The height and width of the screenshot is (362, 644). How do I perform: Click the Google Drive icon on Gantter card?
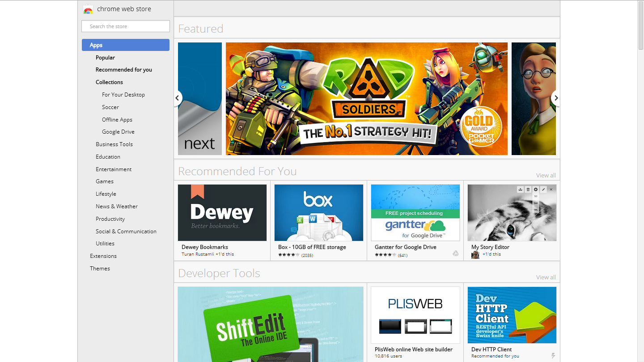[455, 253]
